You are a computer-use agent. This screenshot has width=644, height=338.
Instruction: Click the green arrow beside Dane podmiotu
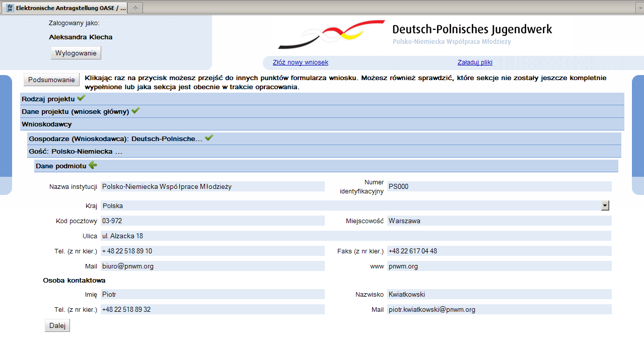(x=93, y=165)
